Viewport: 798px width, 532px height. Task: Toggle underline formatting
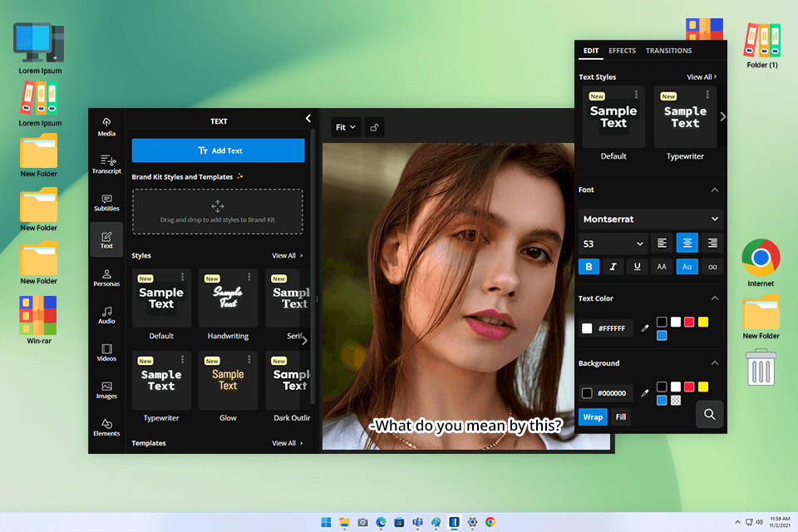(x=637, y=266)
